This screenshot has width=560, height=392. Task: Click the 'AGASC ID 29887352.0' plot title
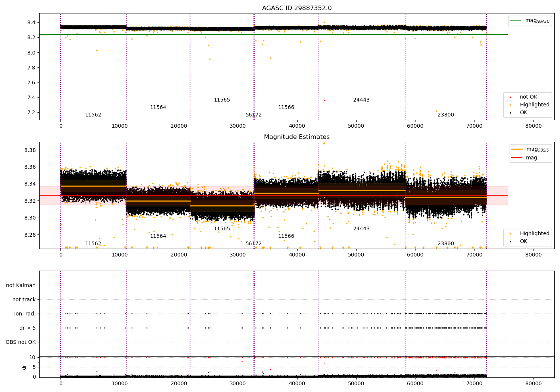[x=297, y=8]
